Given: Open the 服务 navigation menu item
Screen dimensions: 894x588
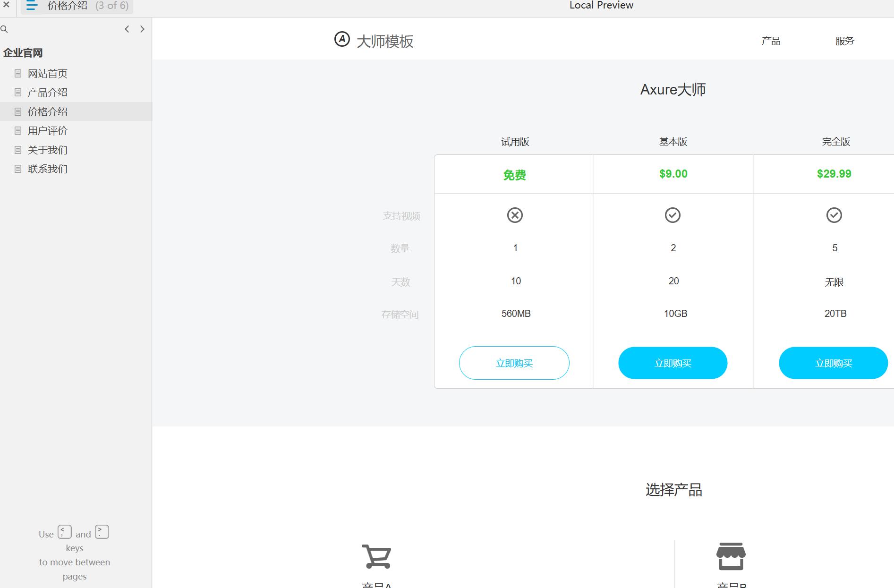Looking at the screenshot, I should 844,41.
